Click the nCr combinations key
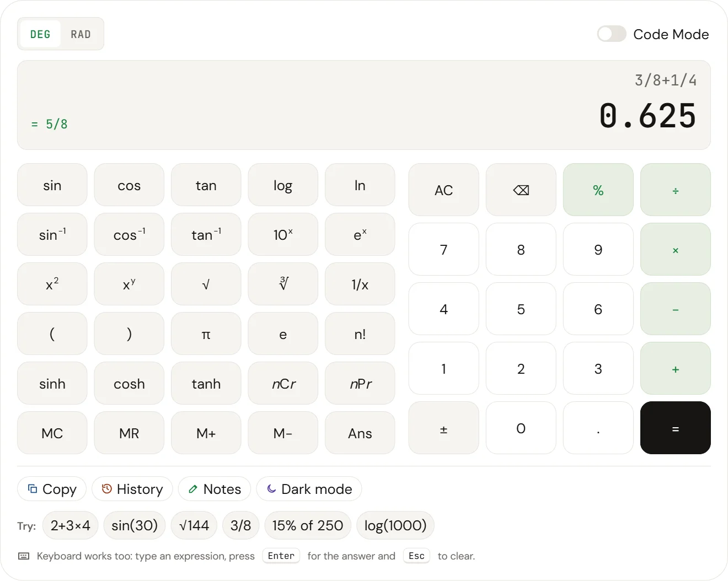Image resolution: width=728 pixels, height=581 pixels. 283,383
